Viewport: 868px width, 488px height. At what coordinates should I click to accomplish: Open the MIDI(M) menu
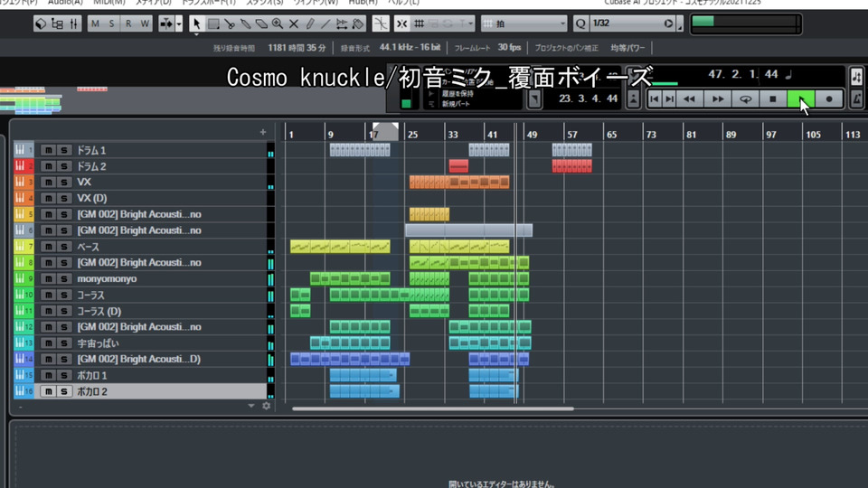coord(109,2)
